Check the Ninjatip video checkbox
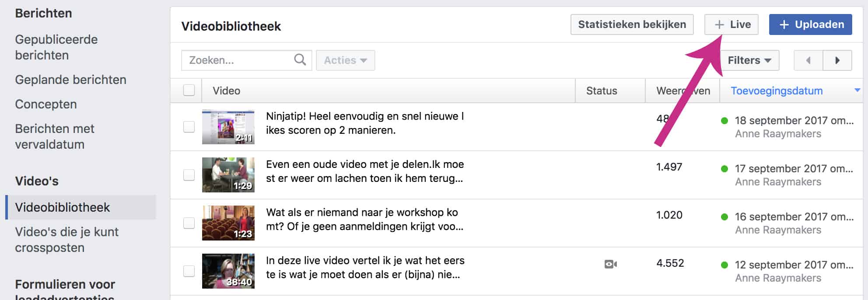The height and width of the screenshot is (300, 868). tap(189, 127)
